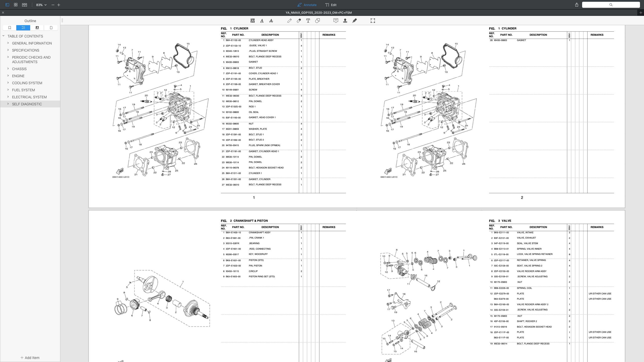Select the Highlight text tool
644x362 pixels.
(252, 21)
